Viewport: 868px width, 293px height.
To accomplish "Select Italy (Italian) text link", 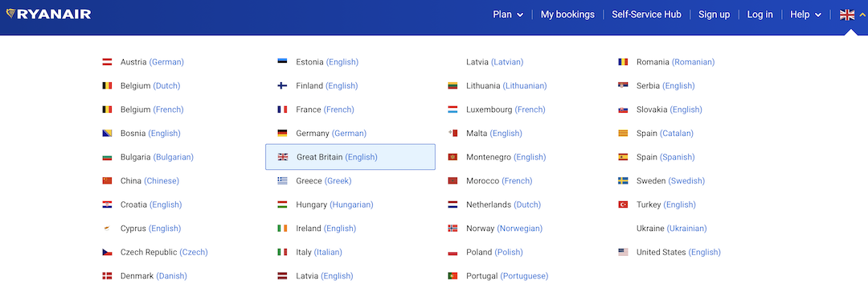I will pos(319,253).
